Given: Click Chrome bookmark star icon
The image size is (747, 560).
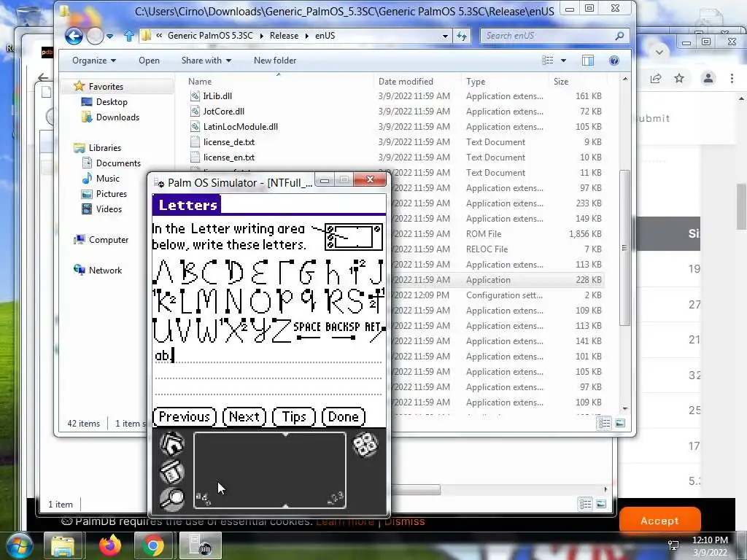Looking at the screenshot, I should 679,79.
